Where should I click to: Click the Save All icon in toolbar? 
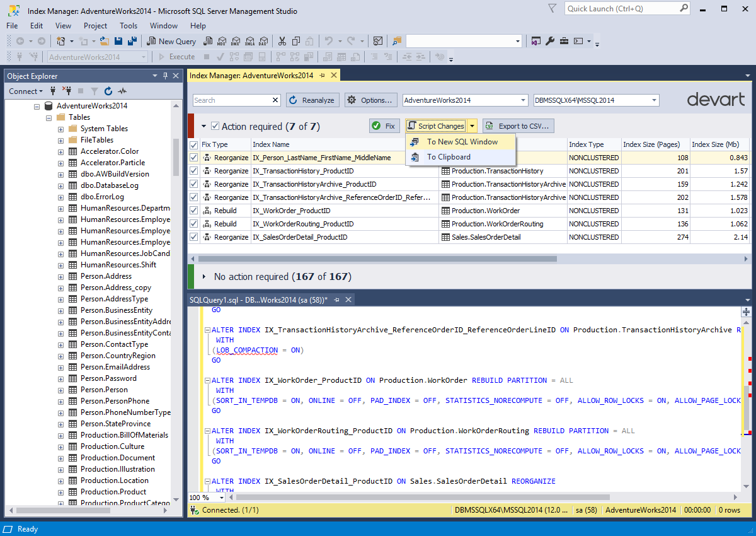click(132, 41)
